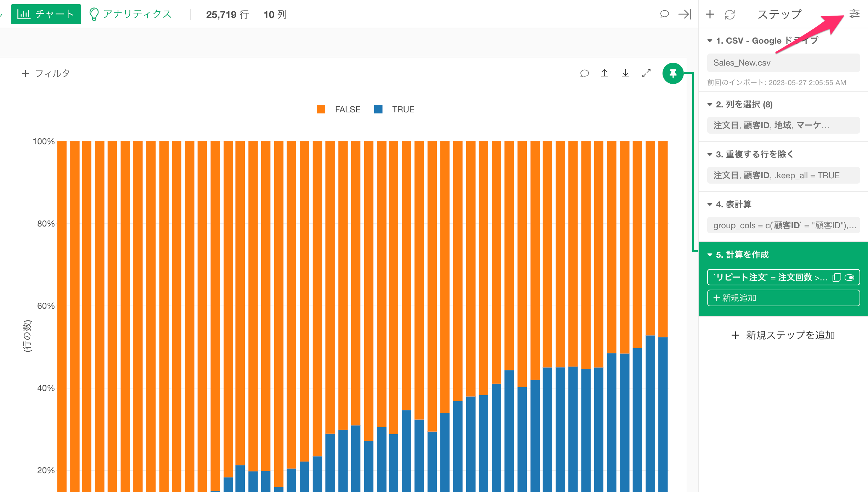Toggle the リピート注文 calculation on/off
Screen dimensions: 868x492
[x=850, y=278]
